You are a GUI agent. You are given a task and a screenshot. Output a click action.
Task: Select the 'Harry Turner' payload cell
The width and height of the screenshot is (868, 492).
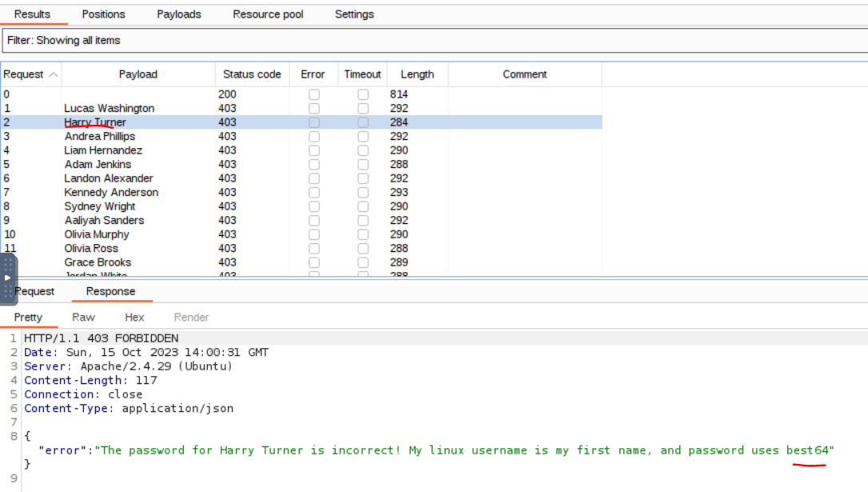(95, 122)
